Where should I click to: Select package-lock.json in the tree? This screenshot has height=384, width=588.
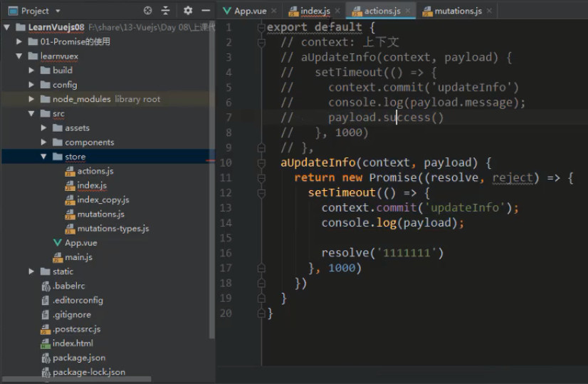pyautogui.click(x=89, y=372)
